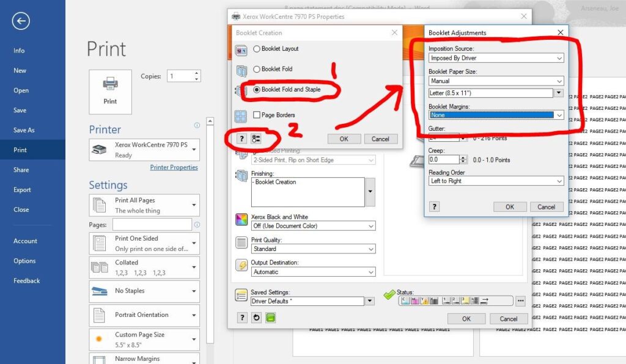
Task: Open Finishing options dropdown arrow
Action: pos(370,192)
